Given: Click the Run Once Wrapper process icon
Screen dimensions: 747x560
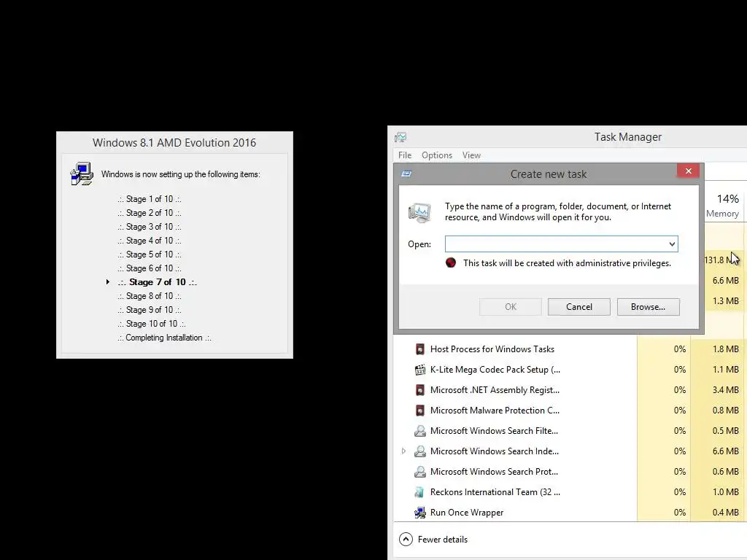Looking at the screenshot, I should (419, 513).
